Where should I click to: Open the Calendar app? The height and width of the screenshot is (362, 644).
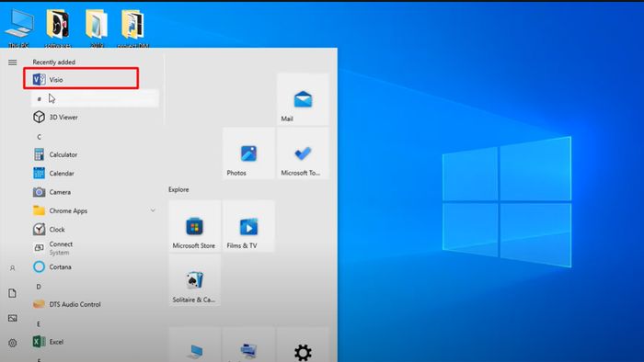coord(95,174)
